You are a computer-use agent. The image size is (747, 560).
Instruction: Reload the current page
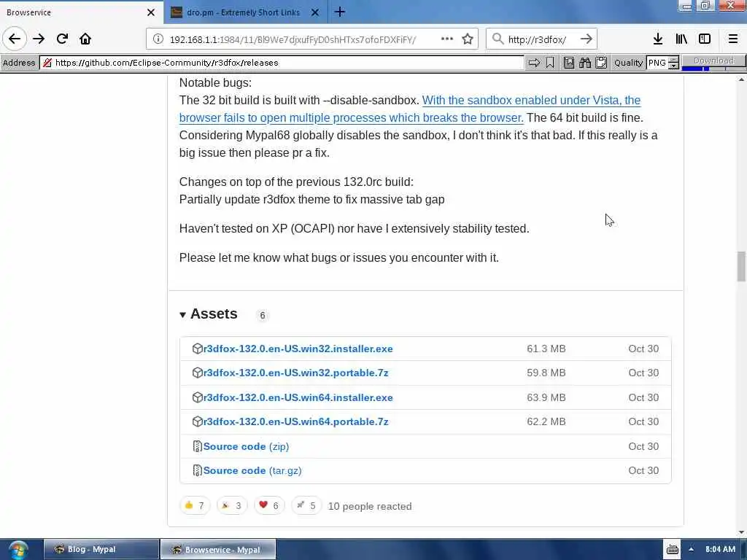click(x=63, y=39)
